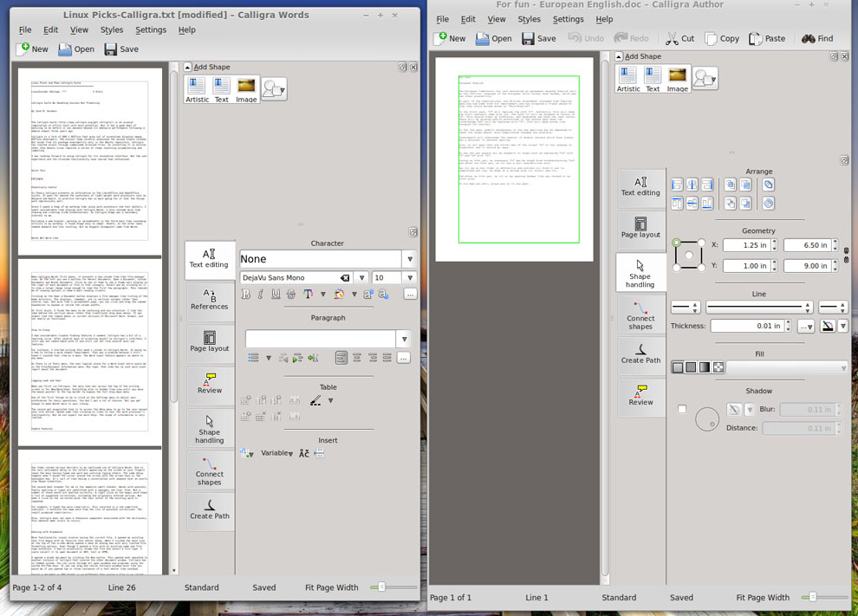Open line thickness options button in Author
The image size is (858, 616).
(806, 326)
